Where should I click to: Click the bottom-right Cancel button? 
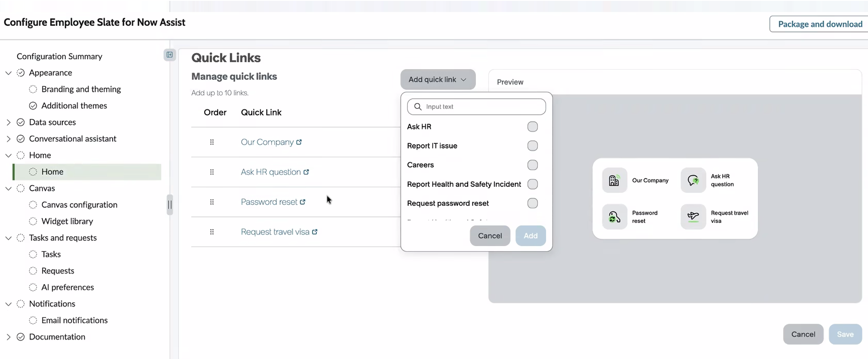click(x=803, y=334)
